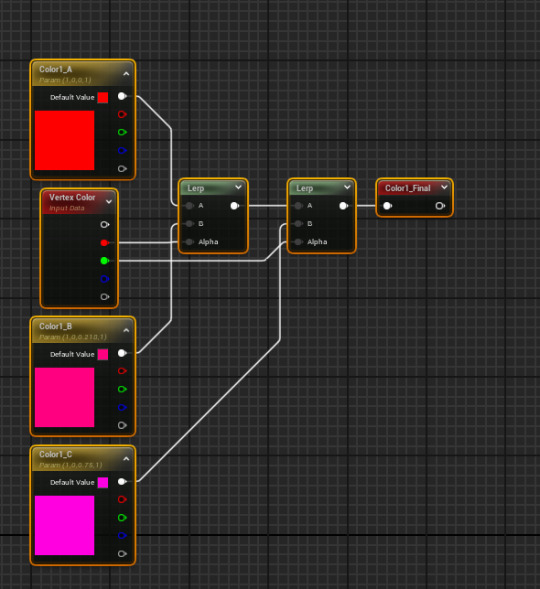Click the red output pin of Color1_B
This screenshot has width=540, height=589.
(x=122, y=371)
